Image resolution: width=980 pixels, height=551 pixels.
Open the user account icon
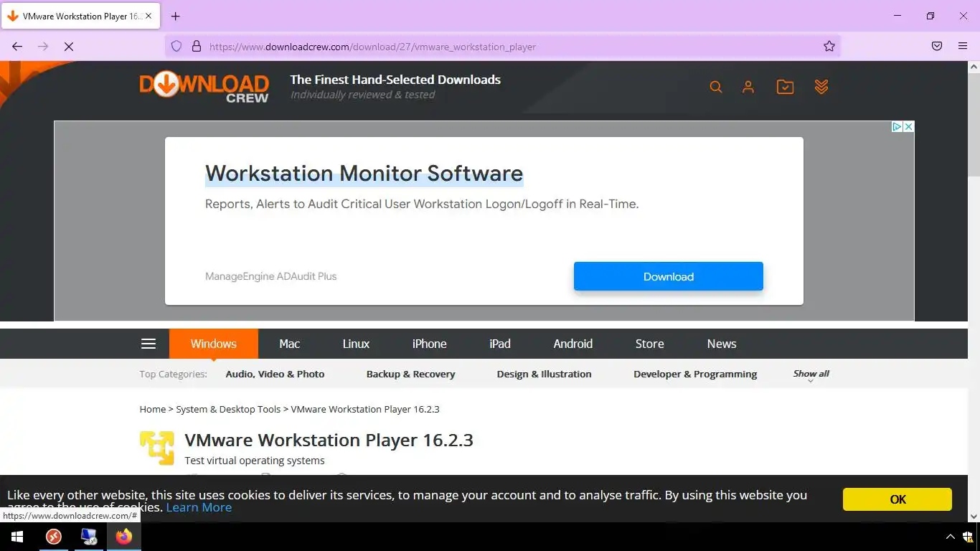pos(748,87)
